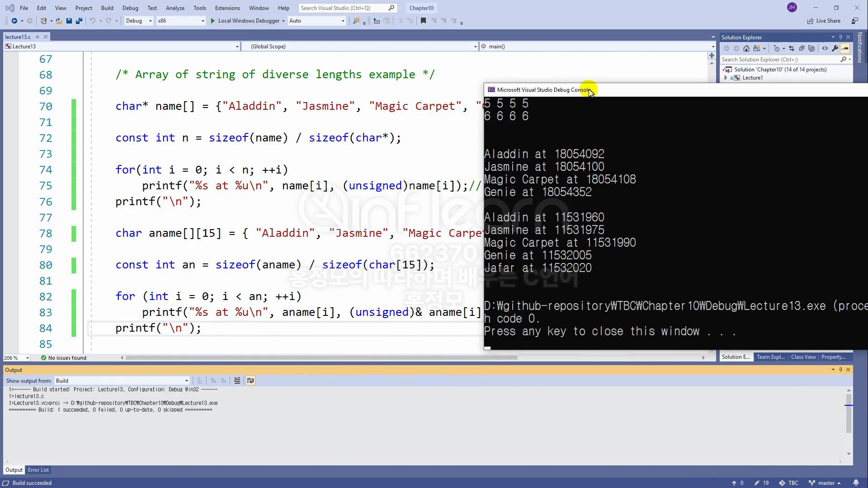Image resolution: width=868 pixels, height=488 pixels.
Task: Open the 206 % zoom dropdown
Action: coord(17,357)
